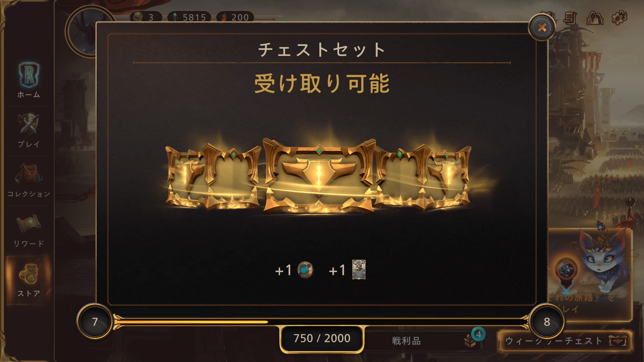This screenshot has width=644, height=362.
Task: Open the quest scroll icon at top
Action: coord(570,18)
